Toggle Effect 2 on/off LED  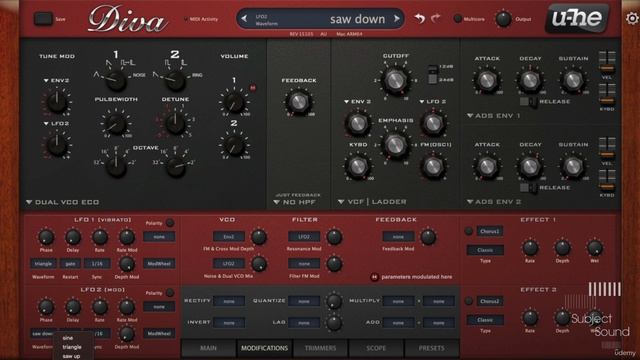coord(469,301)
